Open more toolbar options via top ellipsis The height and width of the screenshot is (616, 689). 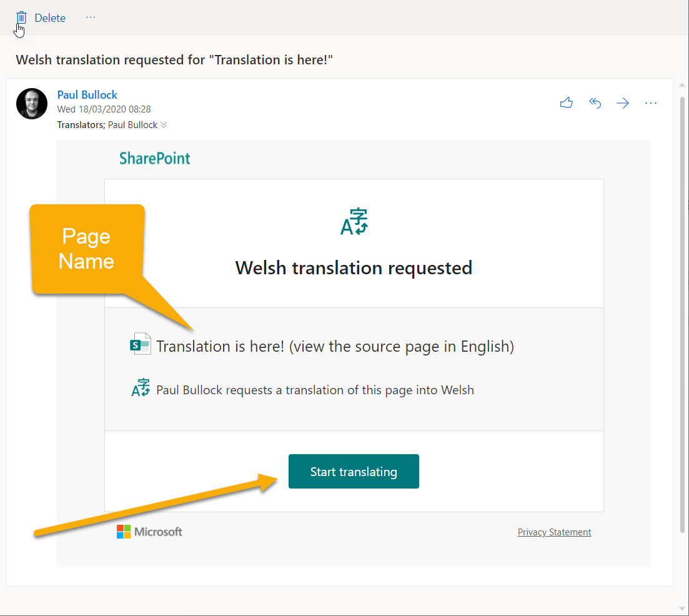tap(91, 17)
